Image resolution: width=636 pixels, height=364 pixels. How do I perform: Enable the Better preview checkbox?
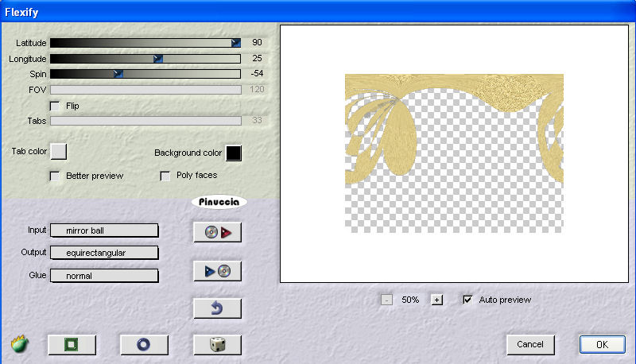click(55, 176)
